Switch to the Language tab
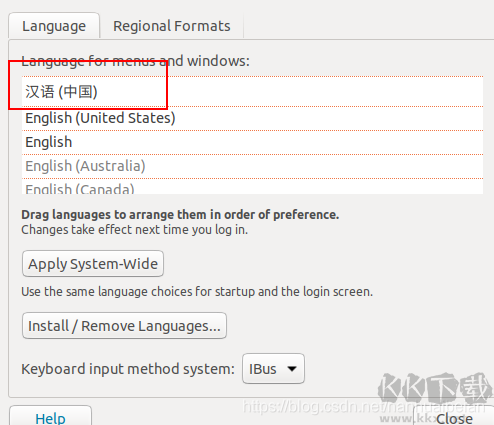Screen dimensions: 494x425 54,26
